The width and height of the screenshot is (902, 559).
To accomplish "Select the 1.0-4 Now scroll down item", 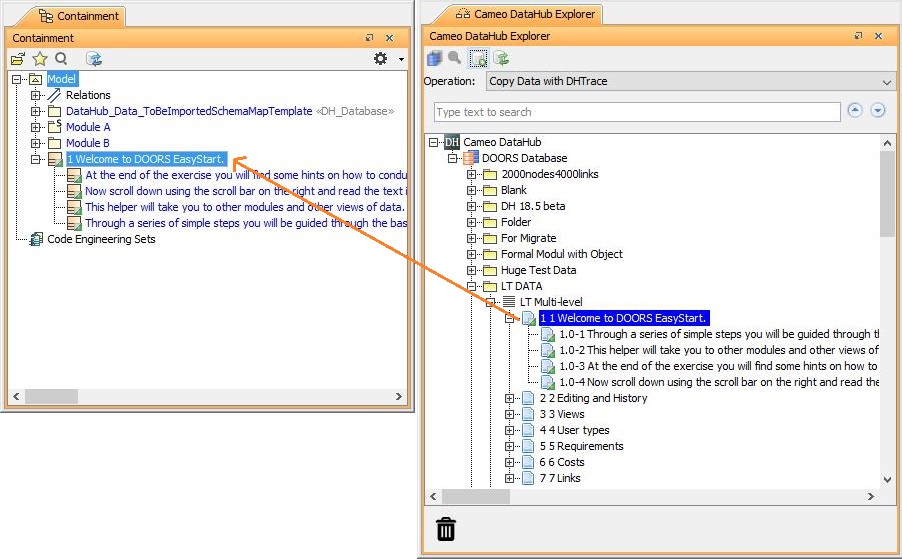I will click(x=718, y=382).
